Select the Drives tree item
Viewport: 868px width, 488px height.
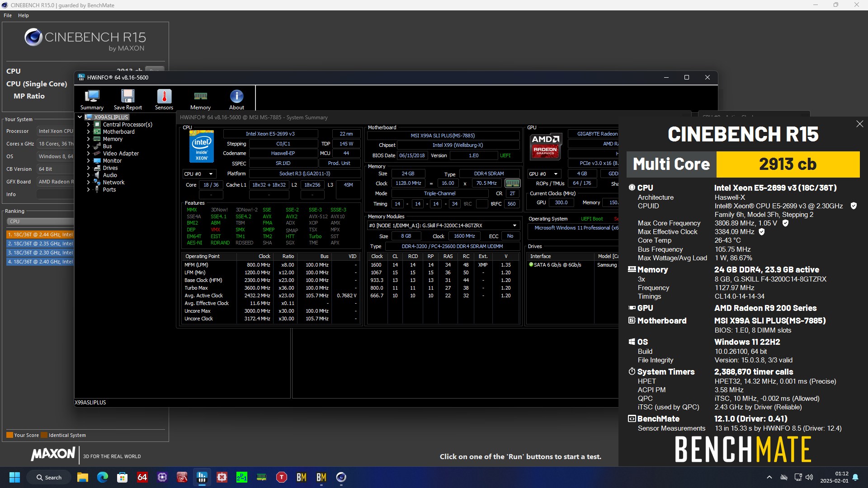[x=110, y=168]
